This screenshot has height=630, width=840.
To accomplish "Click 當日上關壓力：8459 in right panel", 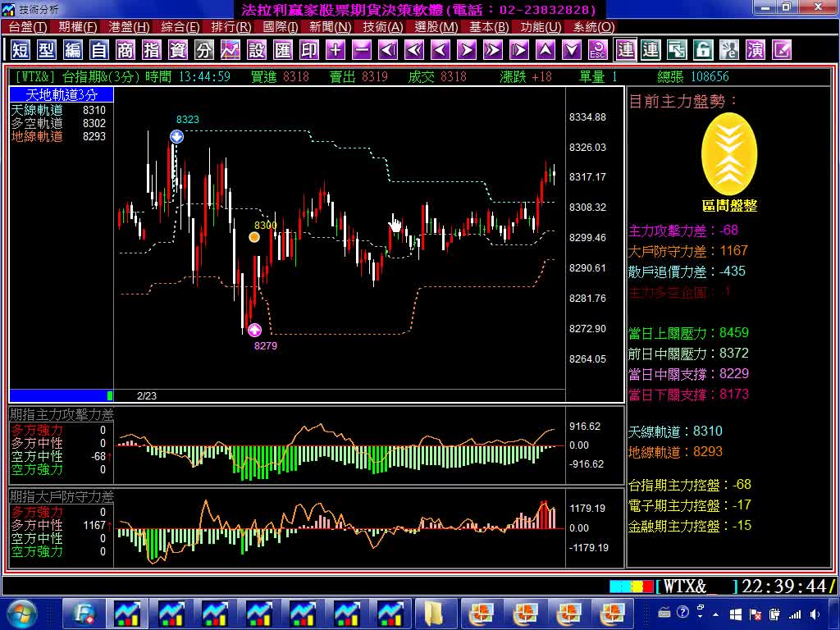I will [x=688, y=333].
